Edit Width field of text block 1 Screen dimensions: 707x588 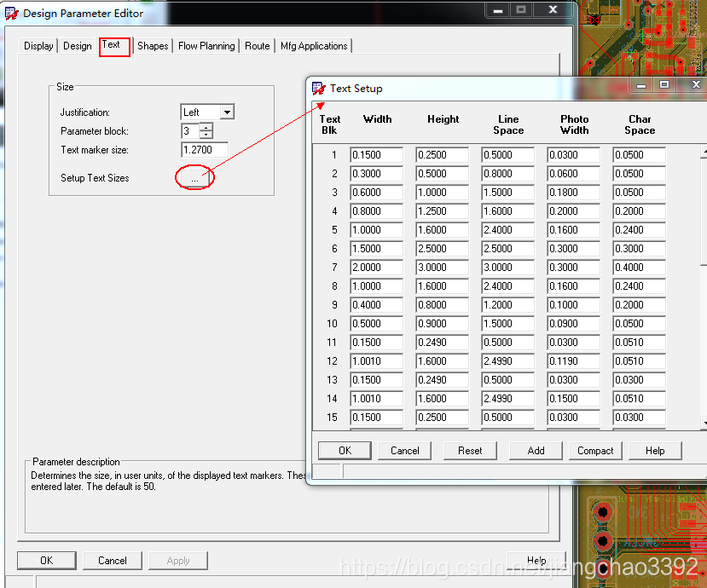376,155
